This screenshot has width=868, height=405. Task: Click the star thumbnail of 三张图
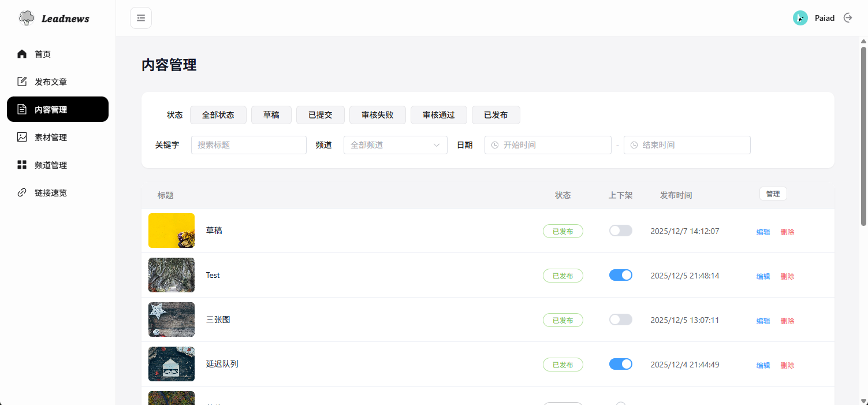click(x=172, y=319)
